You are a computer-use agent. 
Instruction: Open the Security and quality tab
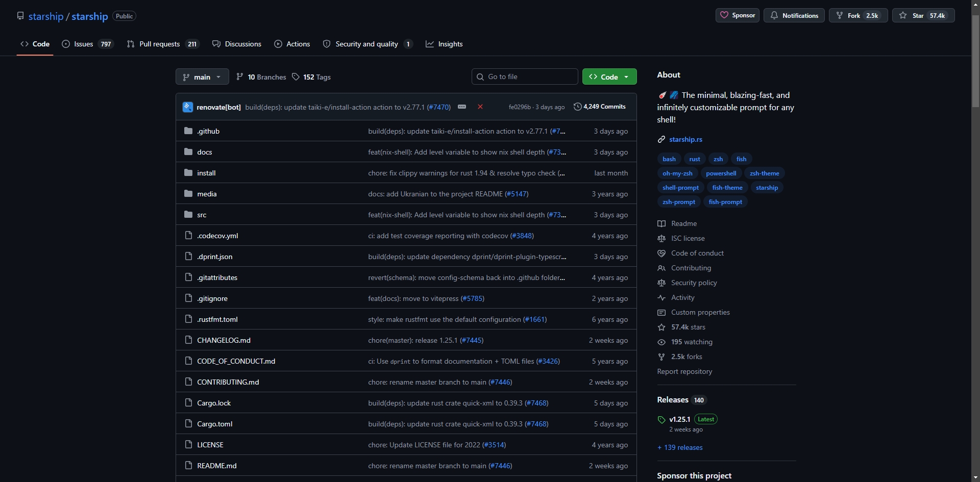tap(367, 44)
